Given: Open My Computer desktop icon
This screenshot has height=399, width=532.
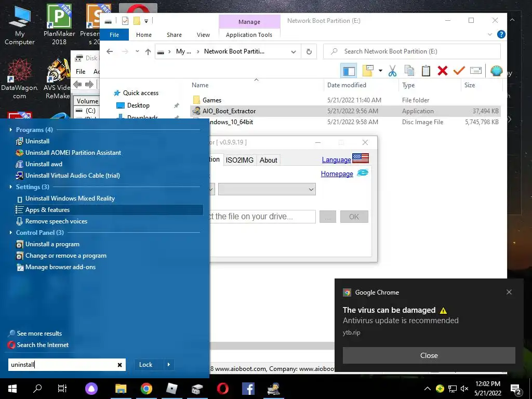Looking at the screenshot, I should click(x=19, y=24).
